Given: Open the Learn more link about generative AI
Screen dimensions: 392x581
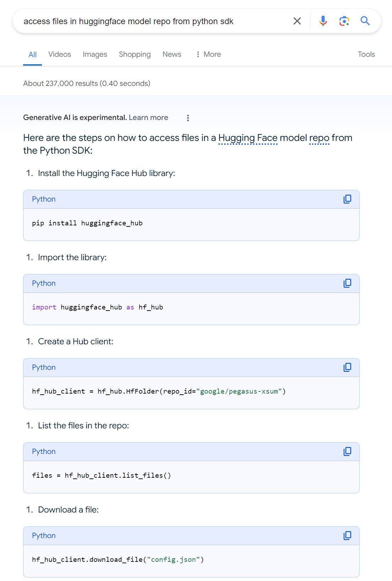Looking at the screenshot, I should click(148, 117).
